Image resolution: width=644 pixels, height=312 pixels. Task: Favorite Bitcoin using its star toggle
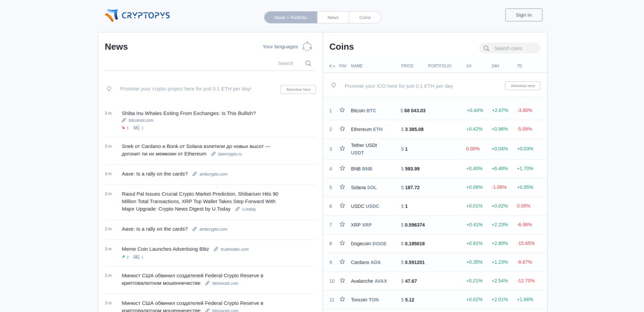click(343, 110)
